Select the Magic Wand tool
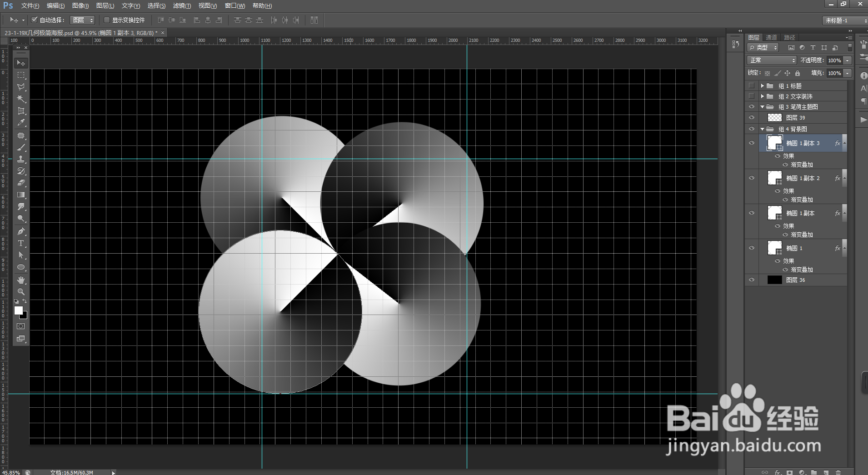The width and height of the screenshot is (868, 475). (x=21, y=99)
